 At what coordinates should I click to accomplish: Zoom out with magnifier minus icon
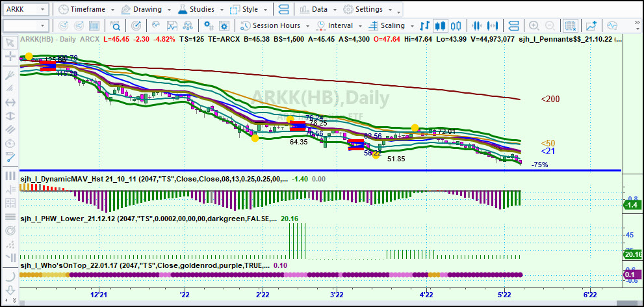tap(550, 25)
